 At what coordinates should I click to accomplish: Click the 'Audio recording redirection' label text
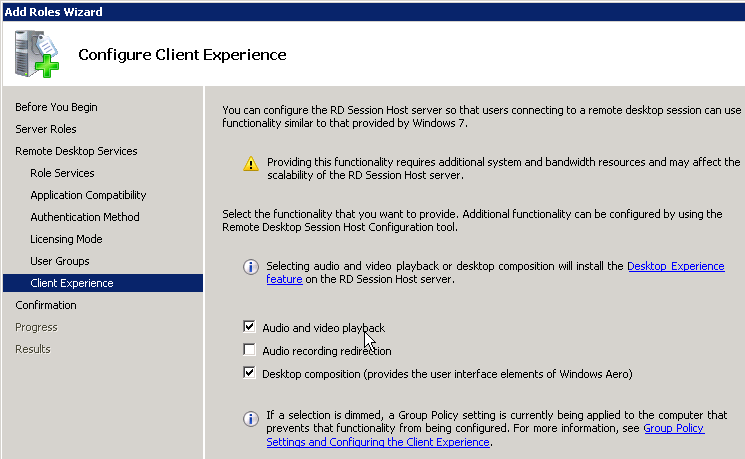(327, 351)
